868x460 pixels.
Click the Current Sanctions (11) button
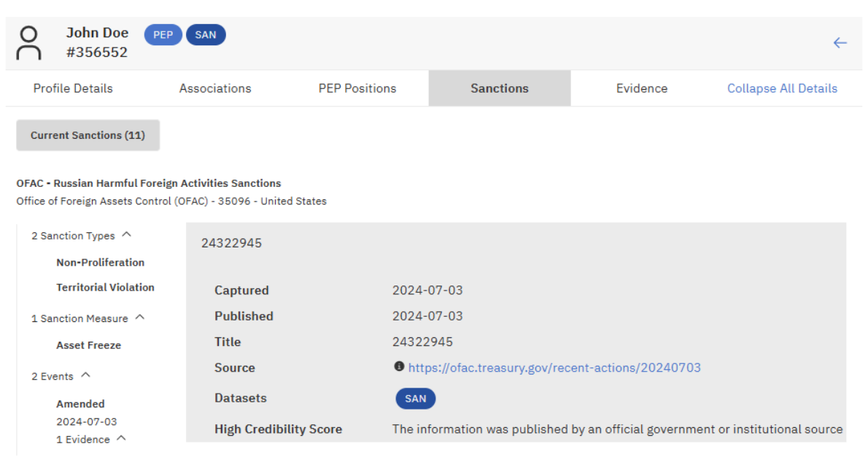coord(88,135)
